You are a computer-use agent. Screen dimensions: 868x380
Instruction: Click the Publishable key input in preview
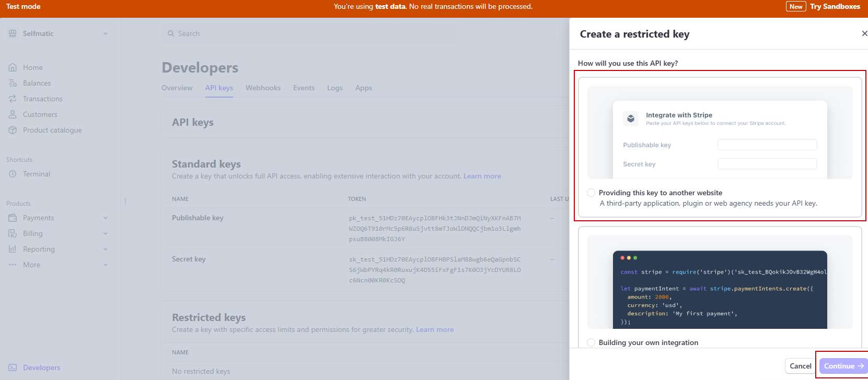pyautogui.click(x=767, y=145)
